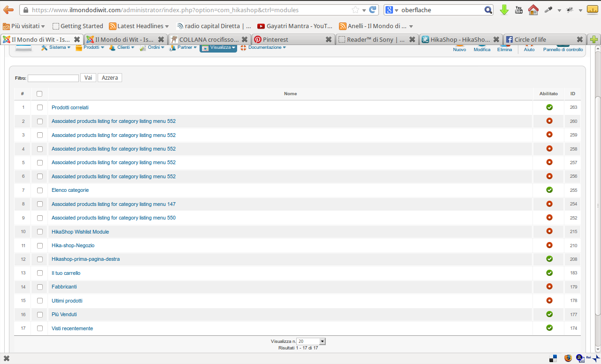This screenshot has height=364, width=601.
Task: Reload the page using the refresh icon
Action: pyautogui.click(x=373, y=10)
